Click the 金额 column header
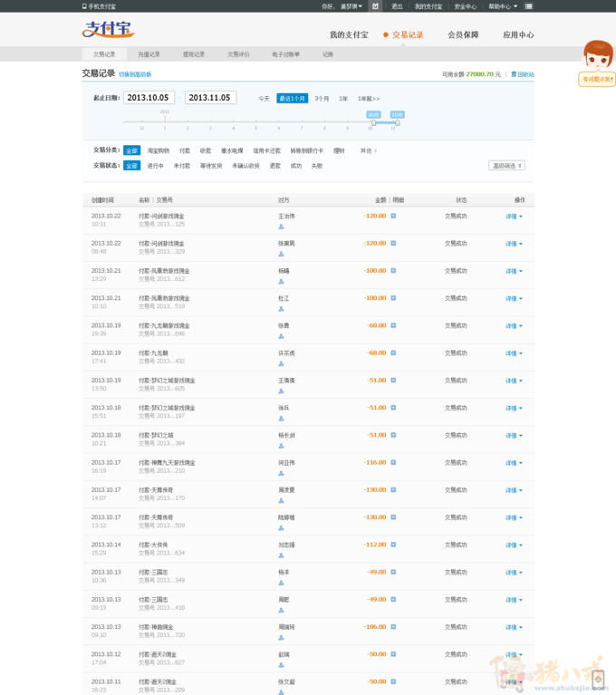616x695 pixels. coord(380,200)
